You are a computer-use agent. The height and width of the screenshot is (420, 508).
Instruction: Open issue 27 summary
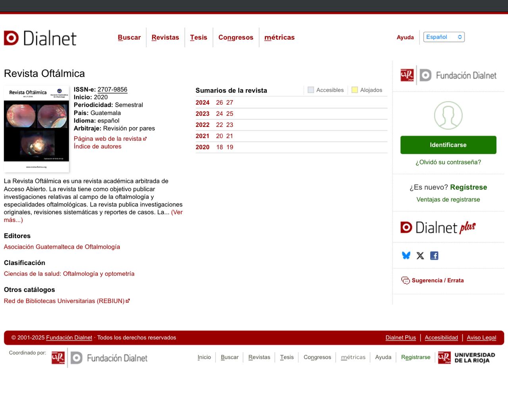(230, 103)
